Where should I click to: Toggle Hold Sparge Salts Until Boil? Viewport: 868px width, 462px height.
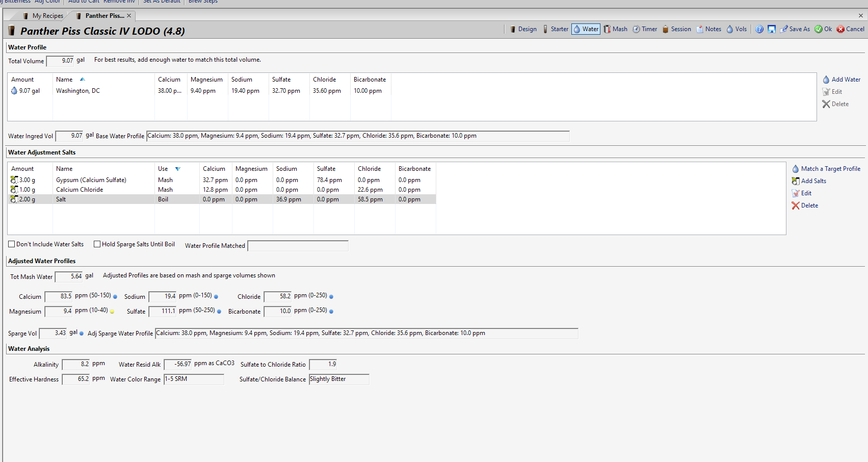(x=97, y=244)
